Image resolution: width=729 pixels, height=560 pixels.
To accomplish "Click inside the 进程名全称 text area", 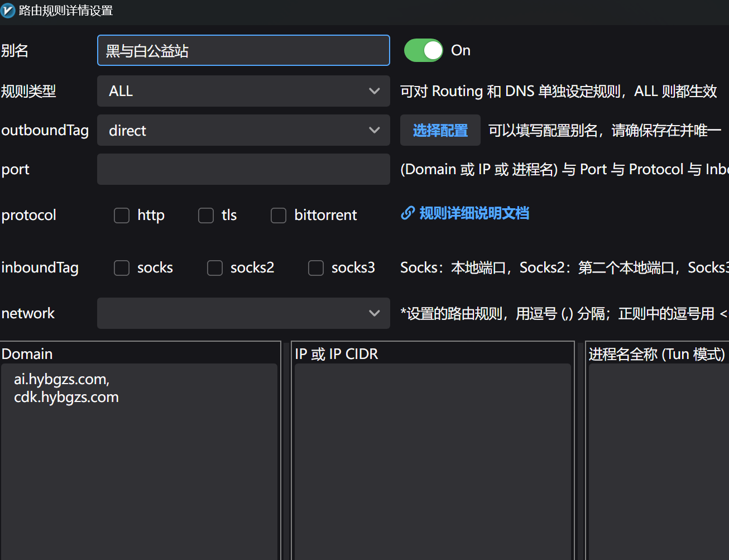I will click(659, 462).
